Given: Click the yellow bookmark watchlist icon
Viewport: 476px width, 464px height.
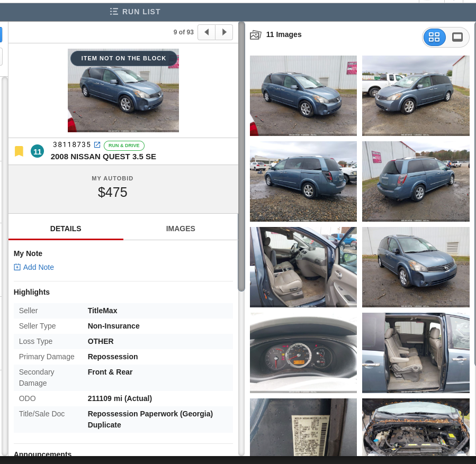Looking at the screenshot, I should click(19, 151).
